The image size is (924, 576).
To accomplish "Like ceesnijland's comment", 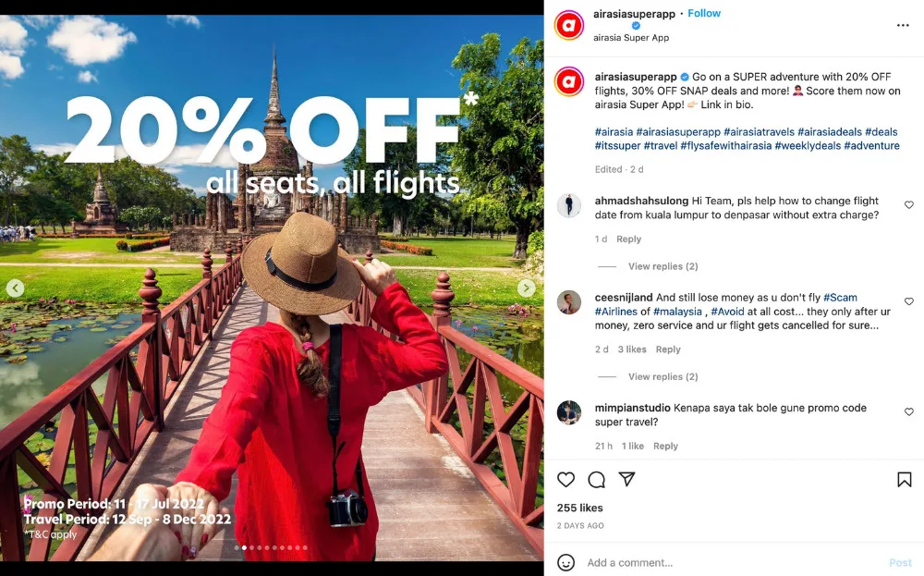I will tap(908, 301).
